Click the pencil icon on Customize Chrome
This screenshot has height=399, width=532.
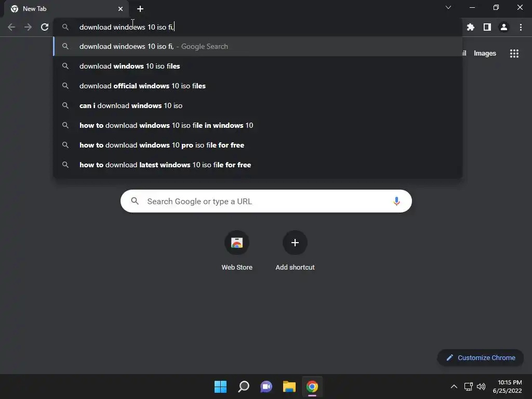450,357
